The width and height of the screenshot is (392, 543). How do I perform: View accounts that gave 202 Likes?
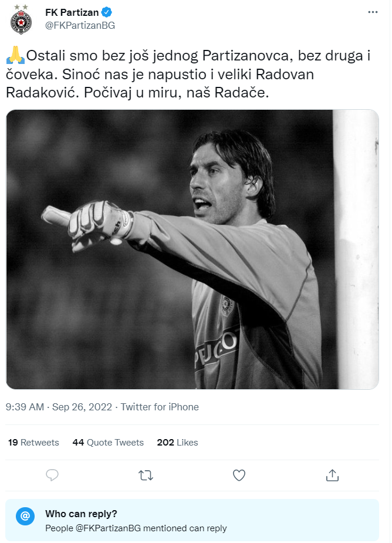[177, 442]
